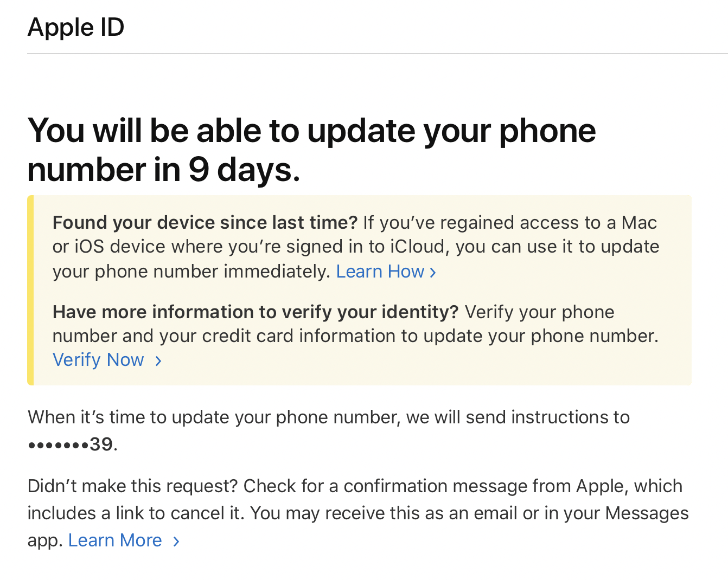Open the Learn How link

(x=381, y=271)
